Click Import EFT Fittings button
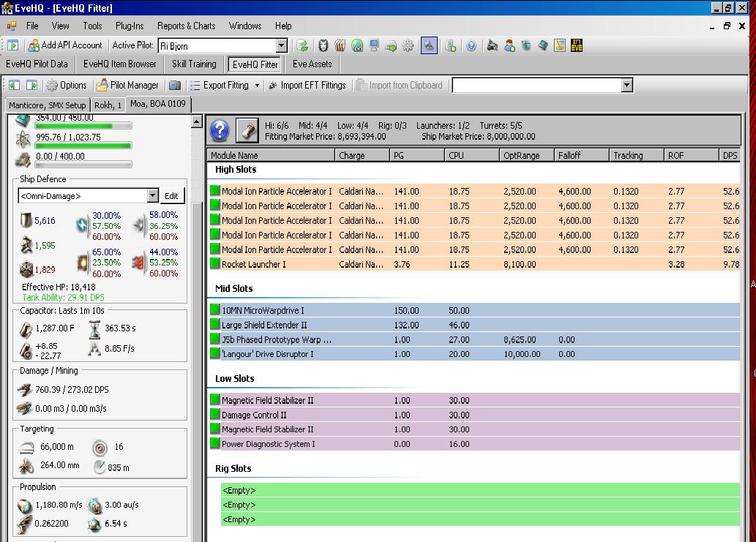The image size is (756, 542). point(307,86)
